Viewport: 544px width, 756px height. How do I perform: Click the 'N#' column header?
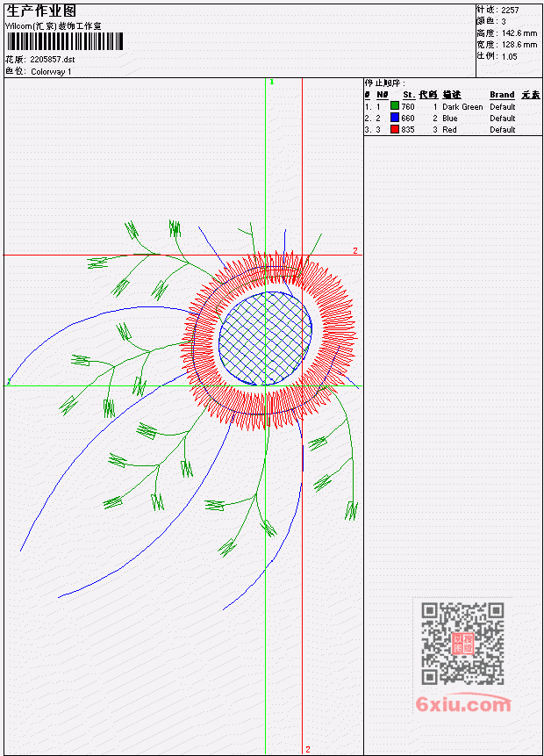(382, 95)
